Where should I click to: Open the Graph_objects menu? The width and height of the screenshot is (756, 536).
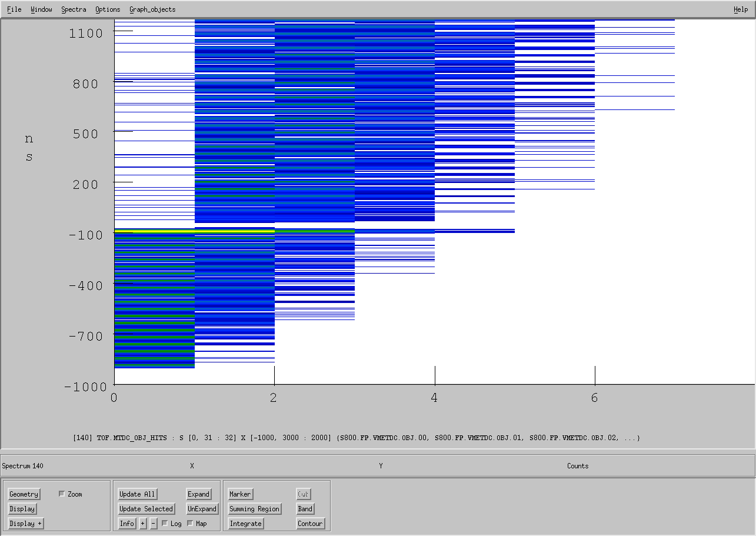click(152, 9)
